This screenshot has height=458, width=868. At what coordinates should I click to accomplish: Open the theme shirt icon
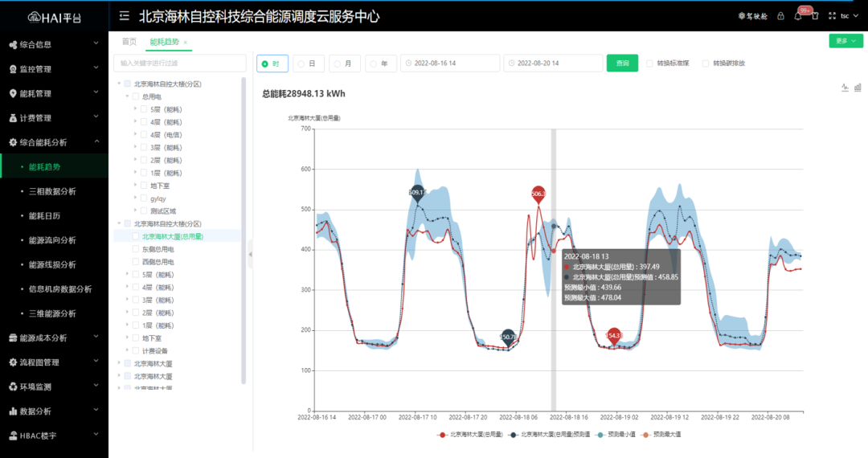pyautogui.click(x=815, y=16)
